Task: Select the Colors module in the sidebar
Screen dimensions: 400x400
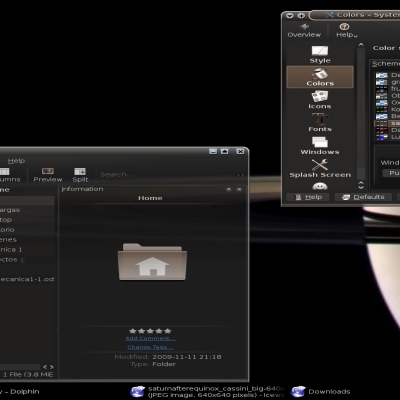Action: pyautogui.click(x=320, y=77)
